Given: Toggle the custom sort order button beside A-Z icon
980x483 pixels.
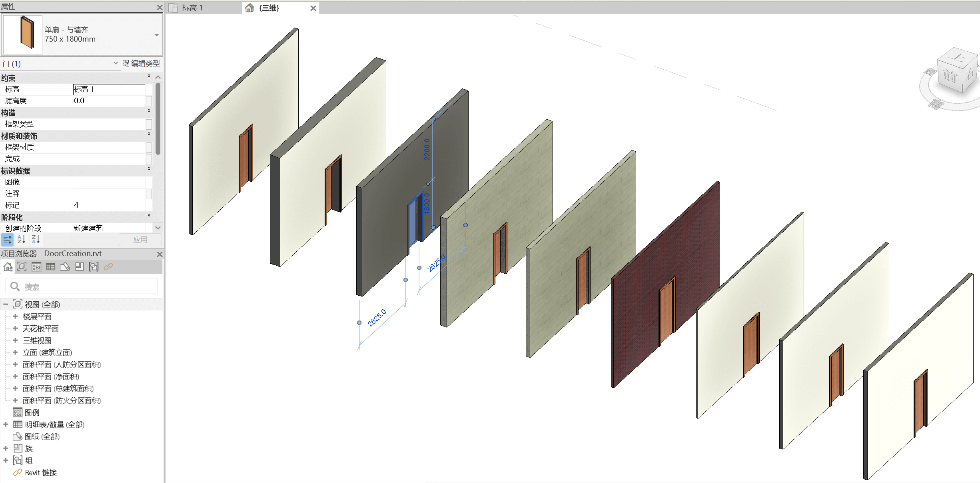Looking at the screenshot, I should tap(7, 239).
